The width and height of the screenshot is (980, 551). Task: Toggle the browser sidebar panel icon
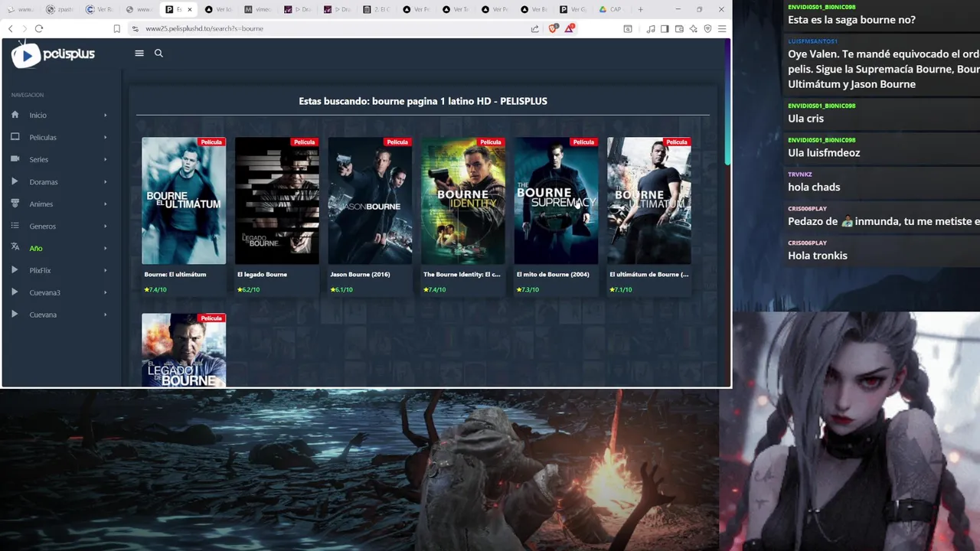tap(665, 28)
